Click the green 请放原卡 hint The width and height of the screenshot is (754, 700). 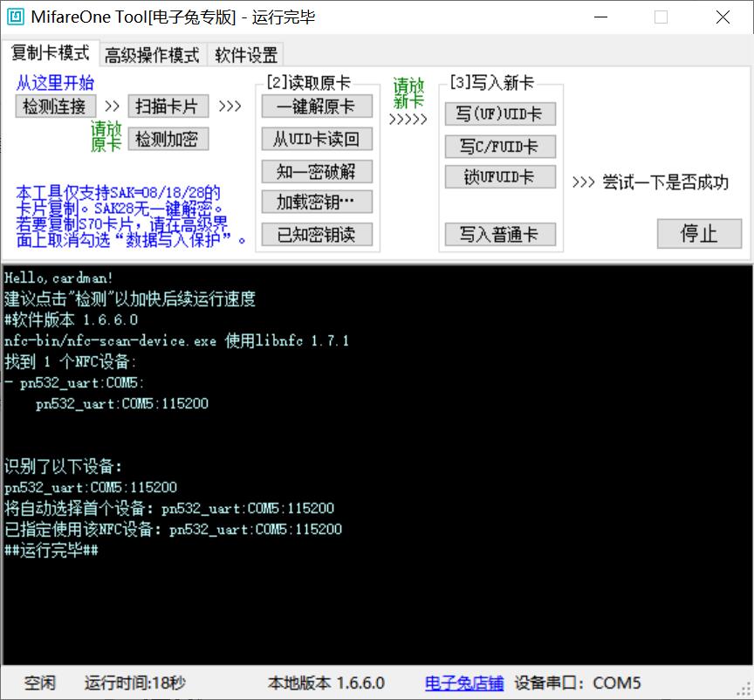point(106,137)
